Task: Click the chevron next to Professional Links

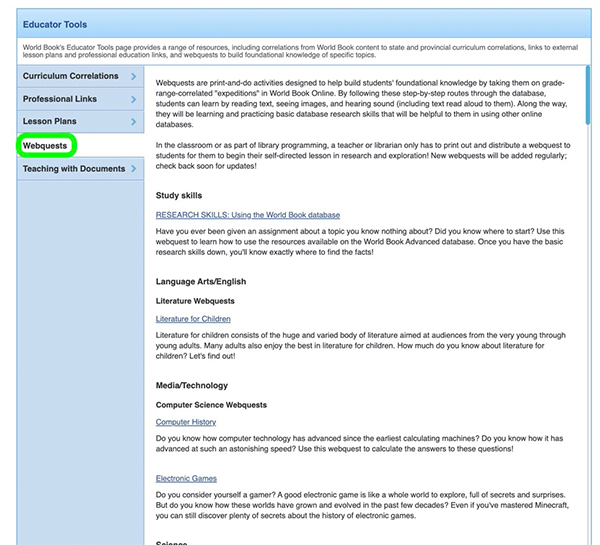Action: coord(134,100)
